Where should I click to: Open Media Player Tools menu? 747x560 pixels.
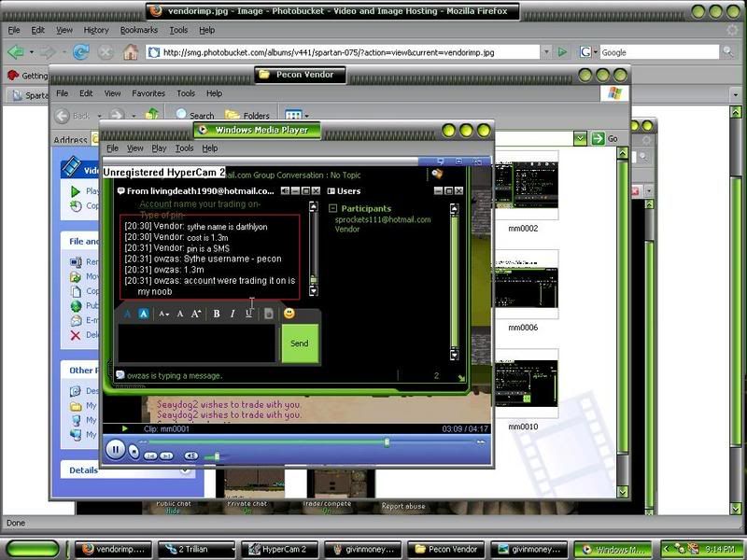184,148
